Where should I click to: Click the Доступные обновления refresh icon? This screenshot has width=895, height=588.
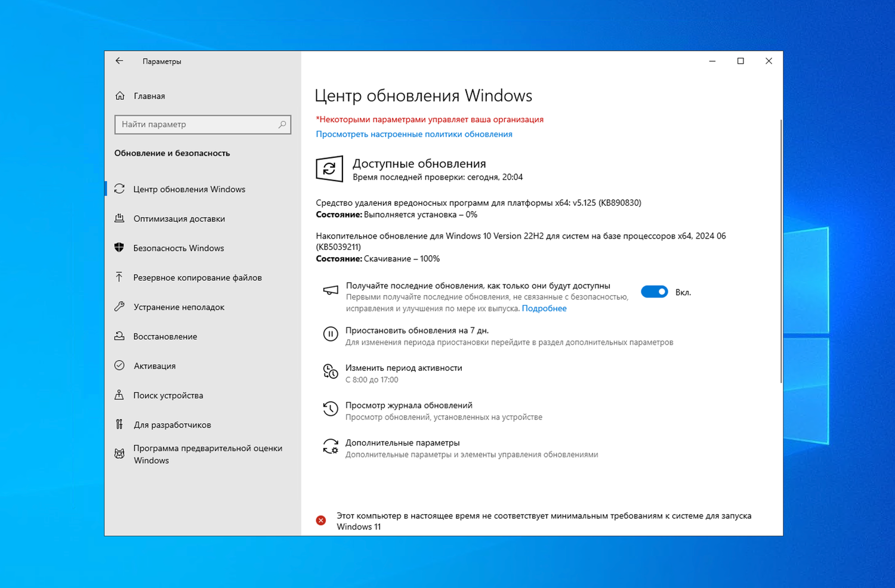coord(329,169)
